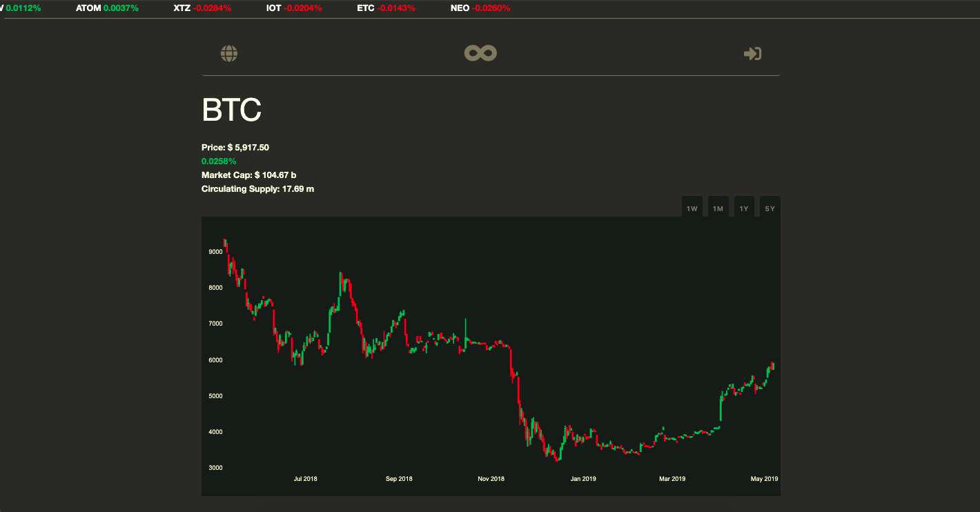
Task: Select the 1M chart range
Action: 718,208
